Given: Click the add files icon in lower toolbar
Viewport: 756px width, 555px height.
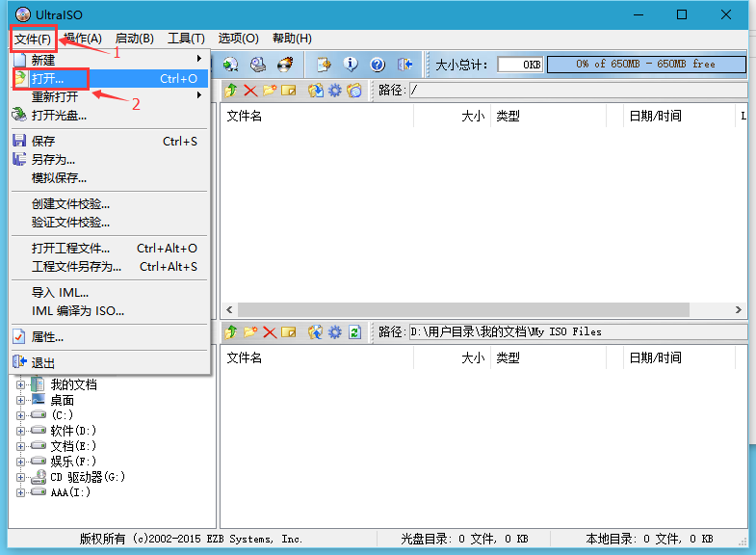Looking at the screenshot, I should (315, 331).
